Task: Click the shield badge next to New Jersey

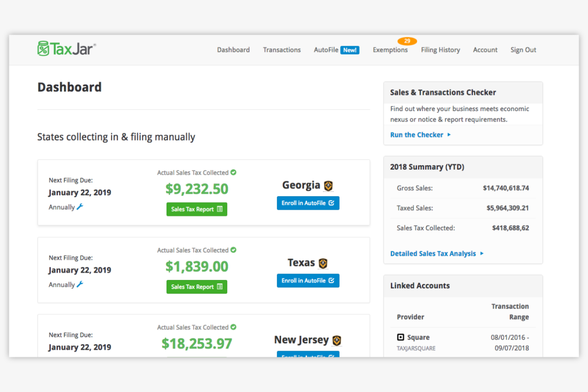Action: [x=336, y=340]
